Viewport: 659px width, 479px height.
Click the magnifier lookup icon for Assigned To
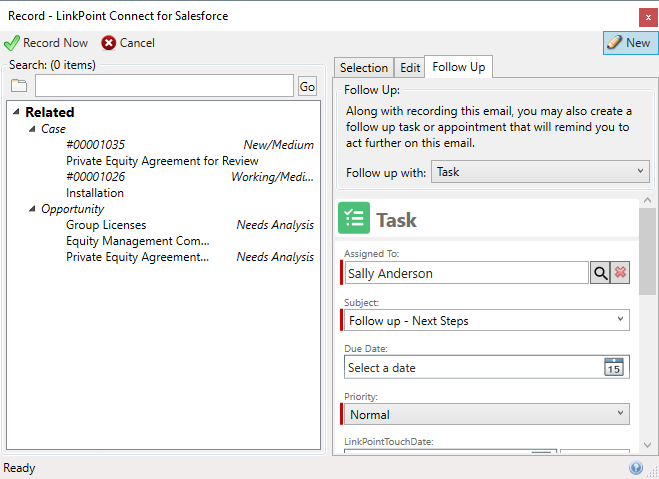[x=600, y=273]
